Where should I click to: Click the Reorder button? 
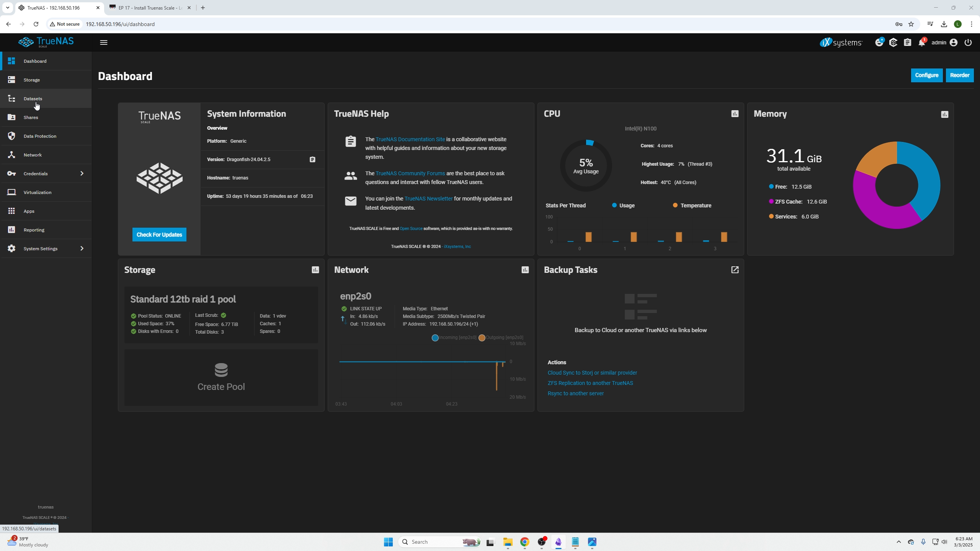959,75
